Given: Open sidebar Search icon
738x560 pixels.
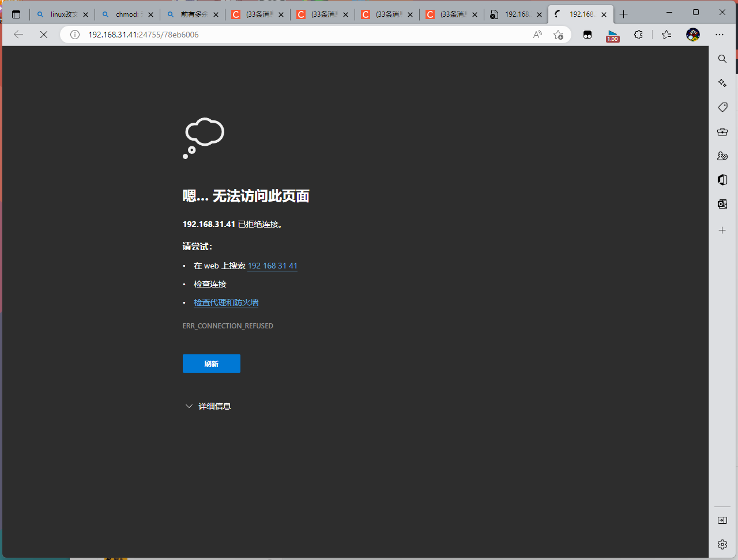Looking at the screenshot, I should 722,59.
